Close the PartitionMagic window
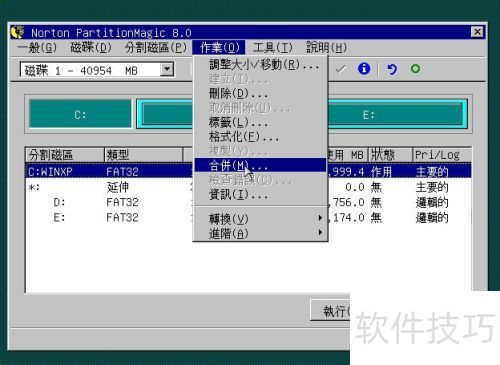 tap(477, 32)
